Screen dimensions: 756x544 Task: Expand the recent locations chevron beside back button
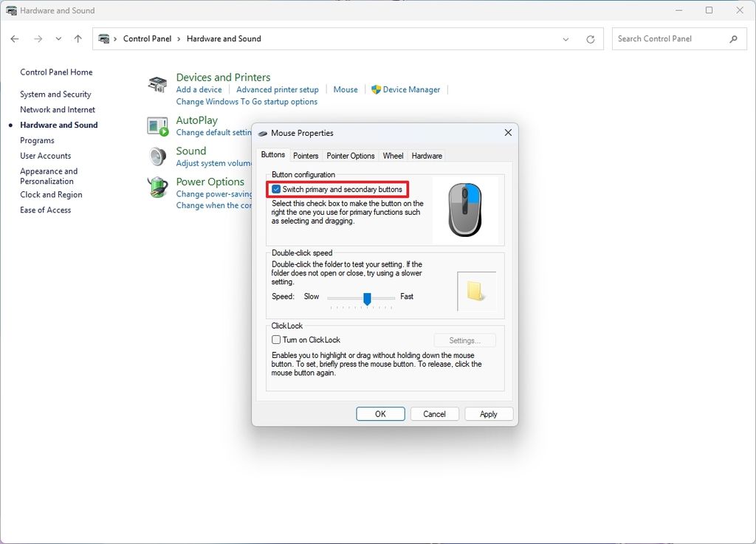tap(58, 38)
